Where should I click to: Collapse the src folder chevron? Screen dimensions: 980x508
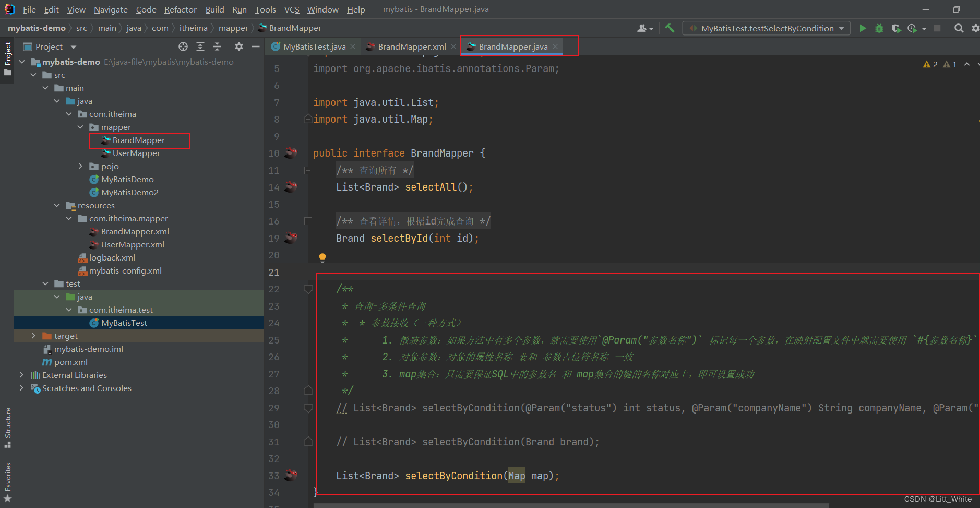(x=34, y=75)
